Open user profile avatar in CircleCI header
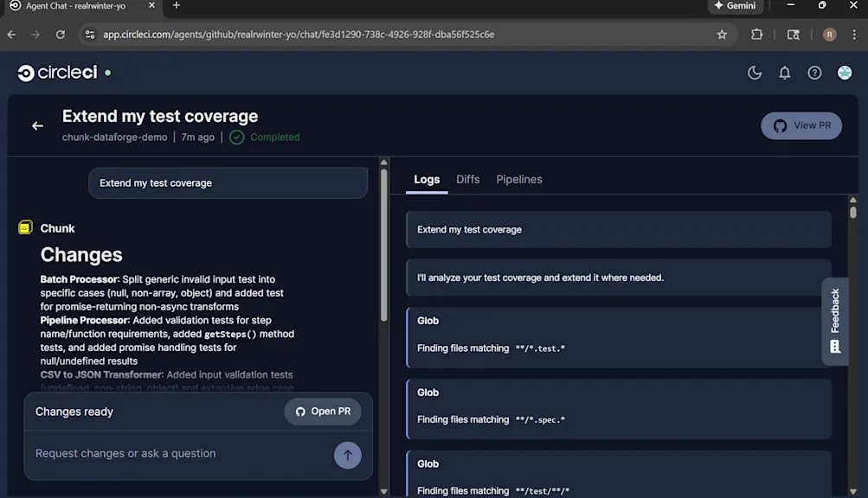The width and height of the screenshot is (868, 498). (x=844, y=73)
